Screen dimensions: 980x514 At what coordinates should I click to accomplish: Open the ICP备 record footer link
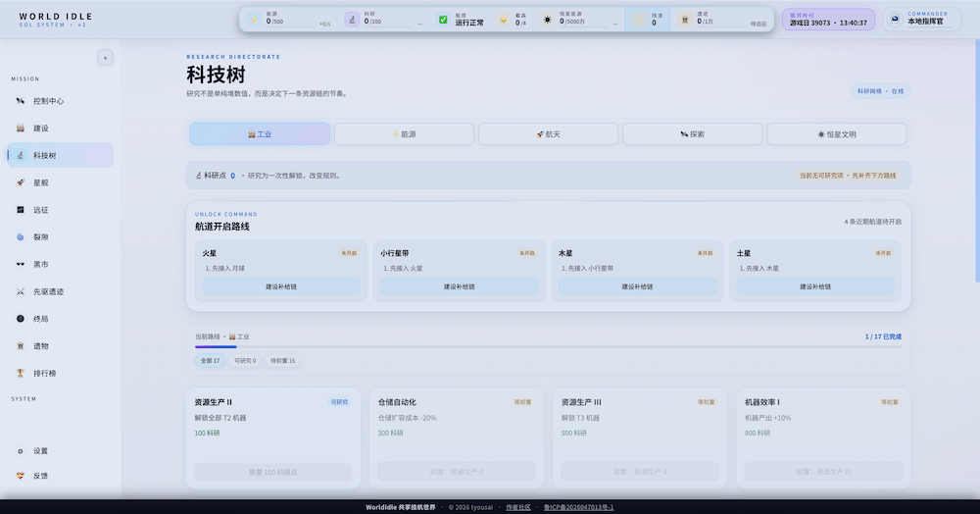coord(579,507)
